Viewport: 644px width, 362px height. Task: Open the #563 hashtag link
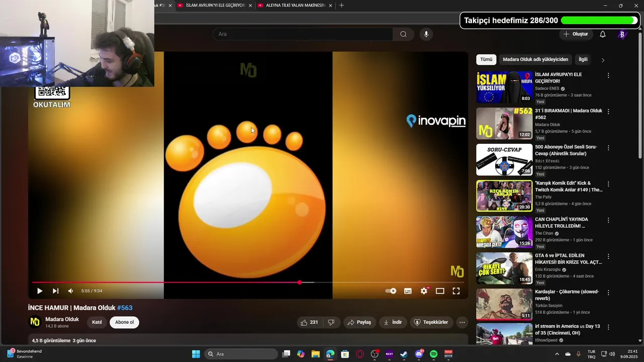pos(125,308)
